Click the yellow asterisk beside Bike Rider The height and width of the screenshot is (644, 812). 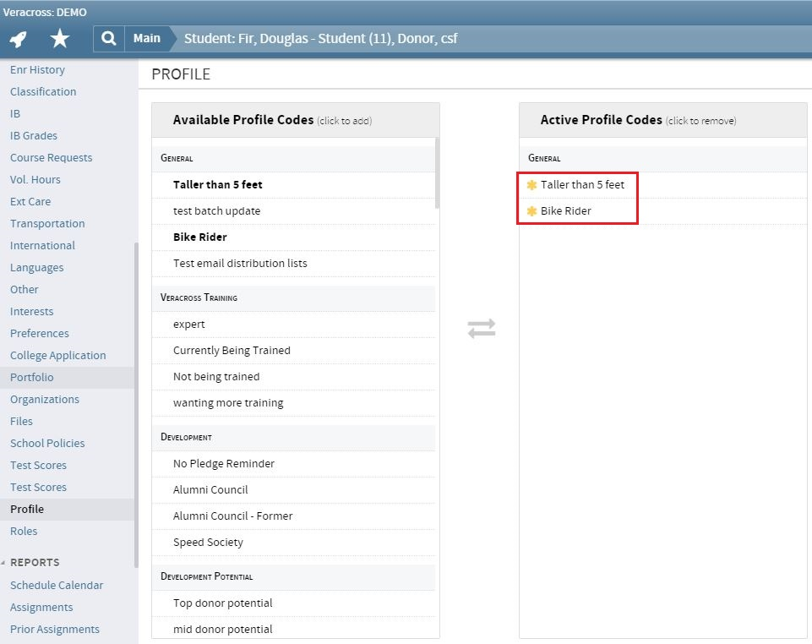click(x=531, y=211)
